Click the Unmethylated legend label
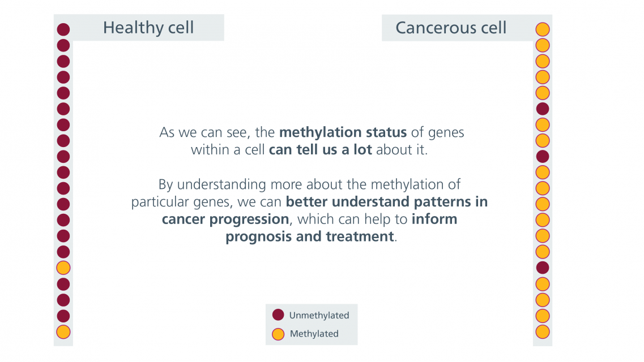 319,315
